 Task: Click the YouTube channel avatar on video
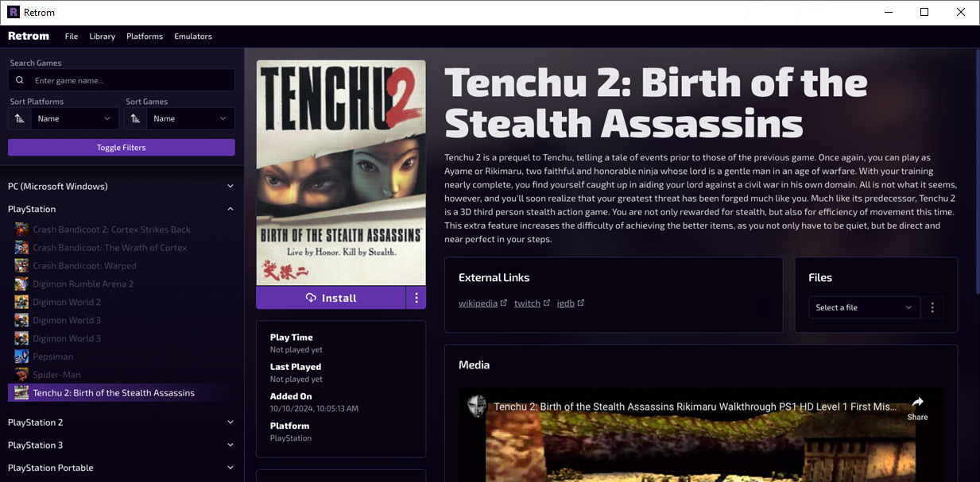477,407
